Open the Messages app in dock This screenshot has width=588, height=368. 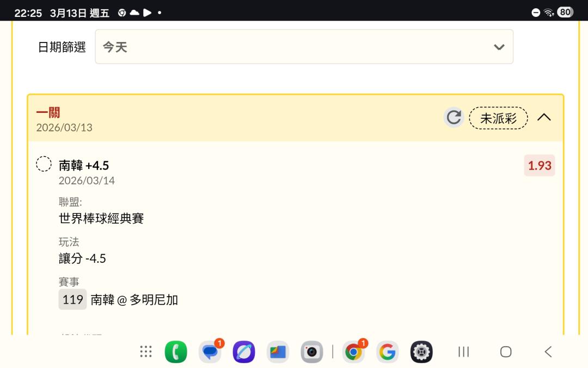[210, 352]
